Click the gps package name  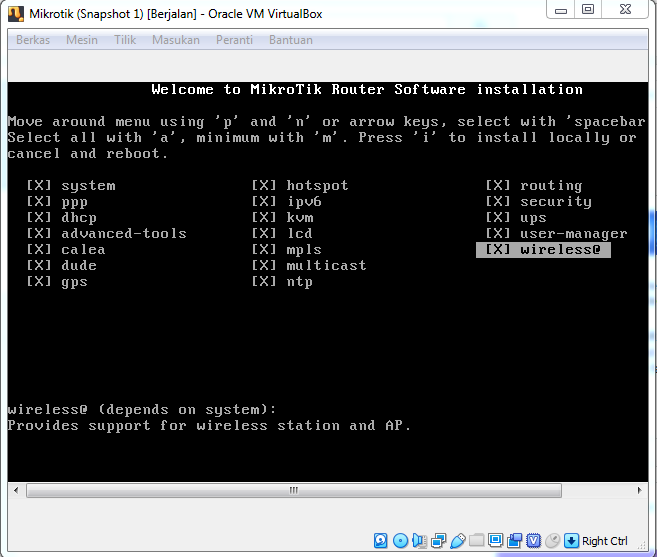(74, 282)
